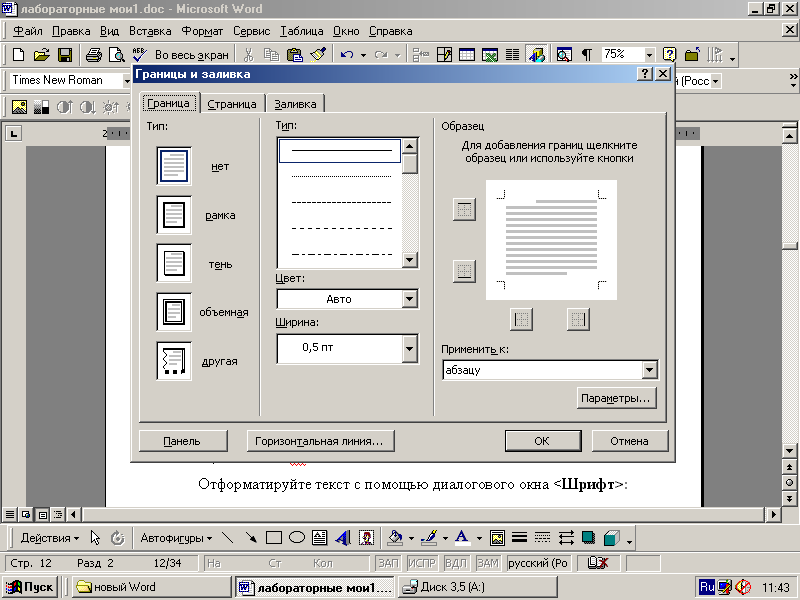Click Windows 'Пуск' start button

[30, 587]
